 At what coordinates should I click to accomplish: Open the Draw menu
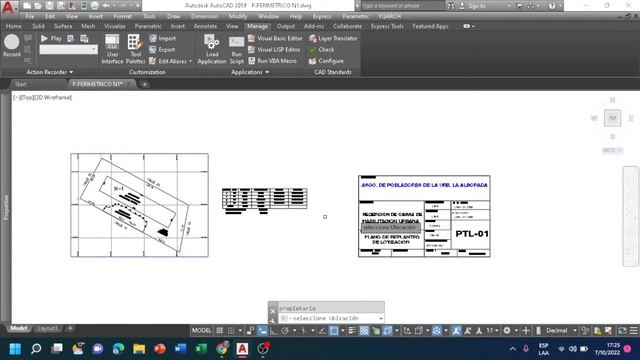(173, 16)
